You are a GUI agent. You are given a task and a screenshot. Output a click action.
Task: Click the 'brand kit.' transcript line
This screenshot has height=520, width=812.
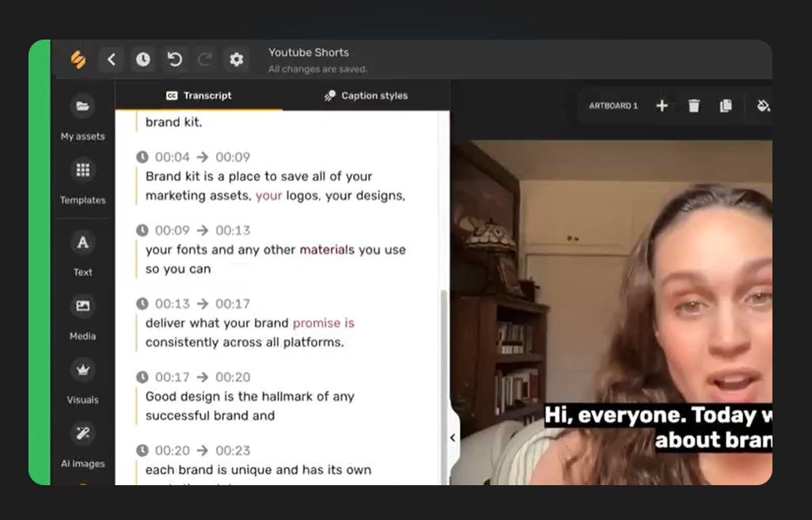(173, 122)
